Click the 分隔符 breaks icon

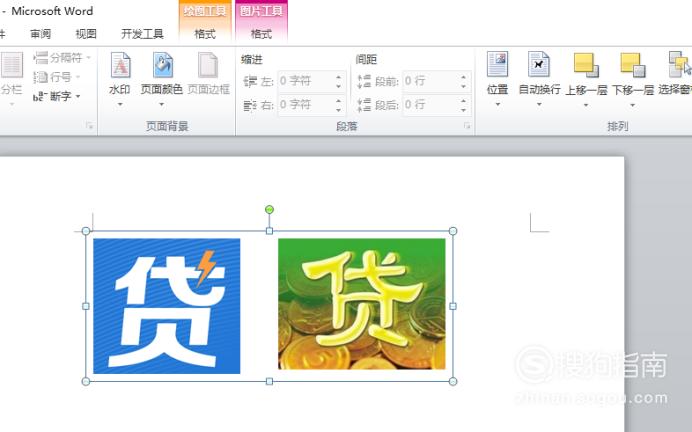coord(41,57)
